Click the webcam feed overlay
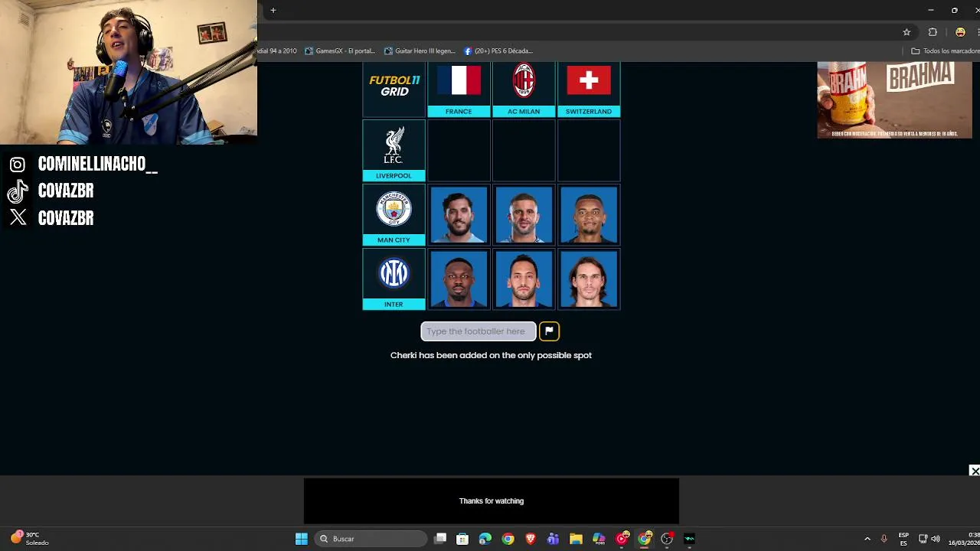980x551 pixels. [x=129, y=72]
